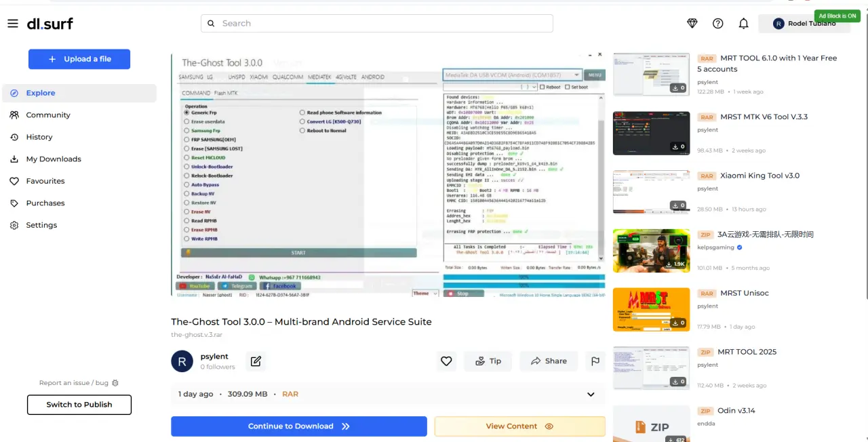868x442 pixels.
Task: Open the notifications bell icon
Action: click(744, 24)
